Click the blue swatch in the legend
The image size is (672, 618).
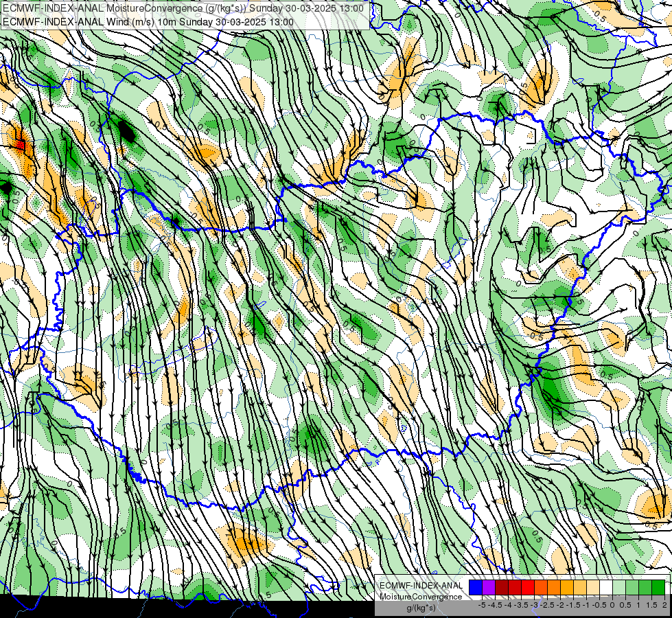[476, 587]
